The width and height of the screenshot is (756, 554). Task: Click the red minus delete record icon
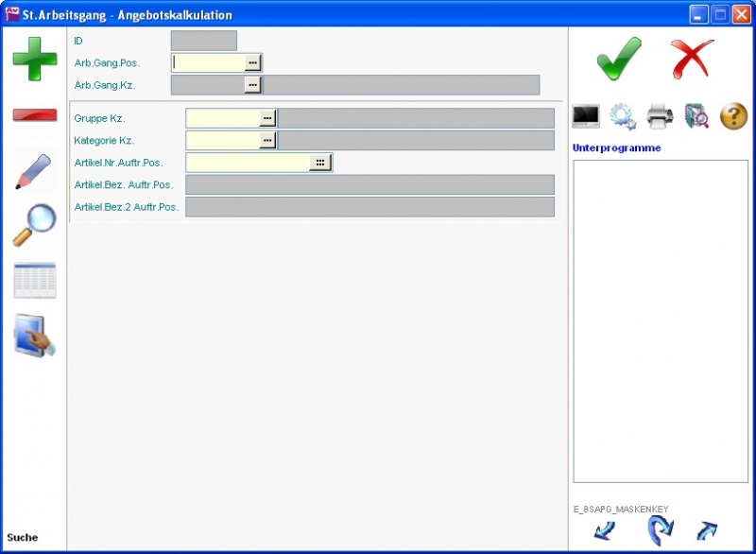35,114
